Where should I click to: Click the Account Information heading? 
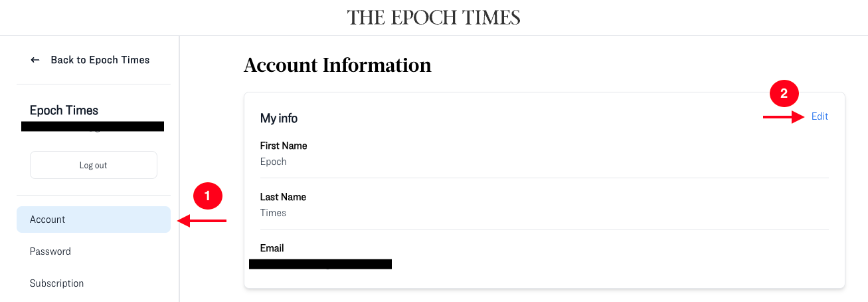[x=337, y=65]
